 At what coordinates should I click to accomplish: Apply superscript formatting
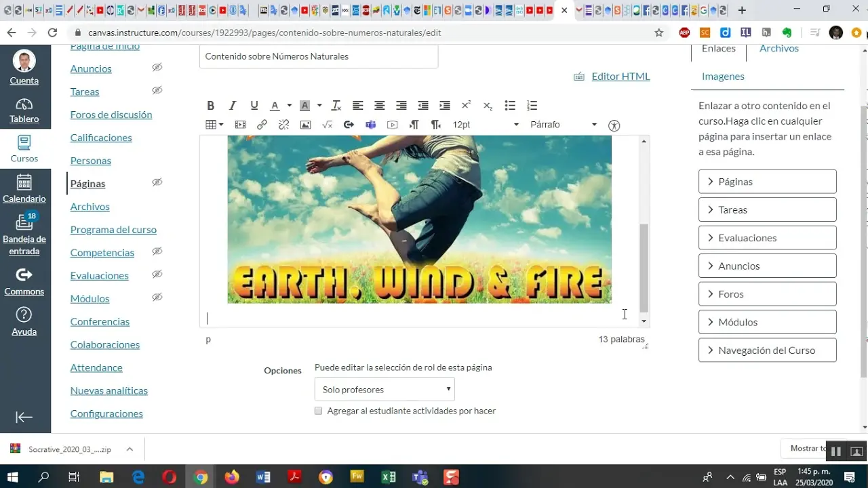(466, 105)
